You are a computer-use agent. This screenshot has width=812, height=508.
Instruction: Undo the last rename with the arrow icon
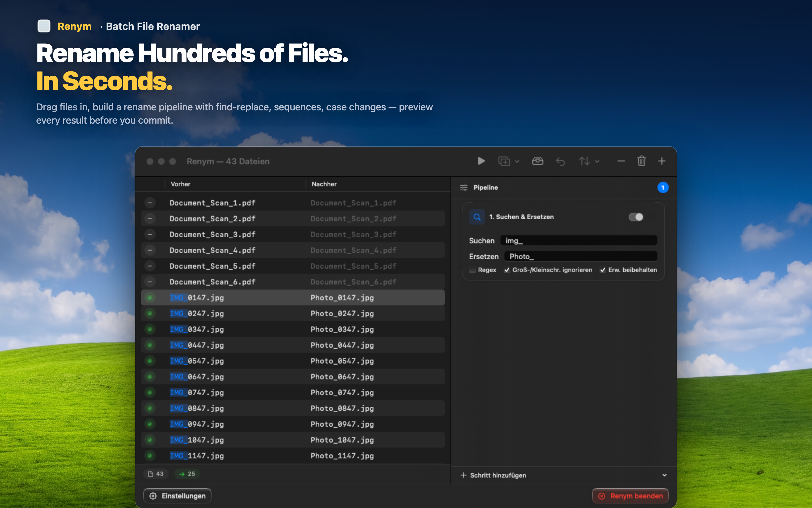[560, 161]
